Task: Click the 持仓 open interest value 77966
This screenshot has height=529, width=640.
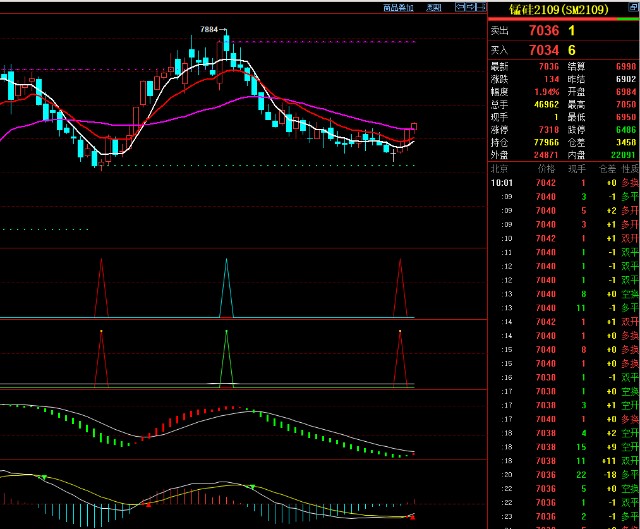Action: click(543, 141)
